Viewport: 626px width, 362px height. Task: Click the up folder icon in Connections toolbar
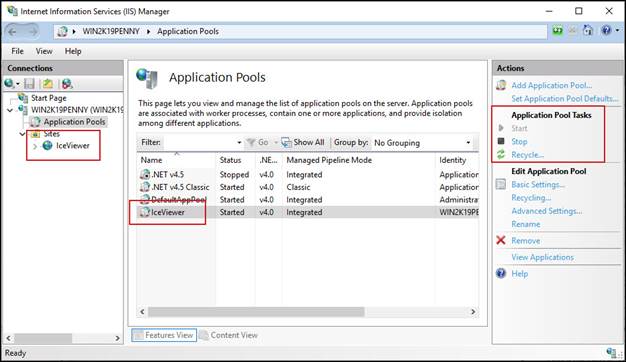(48, 83)
